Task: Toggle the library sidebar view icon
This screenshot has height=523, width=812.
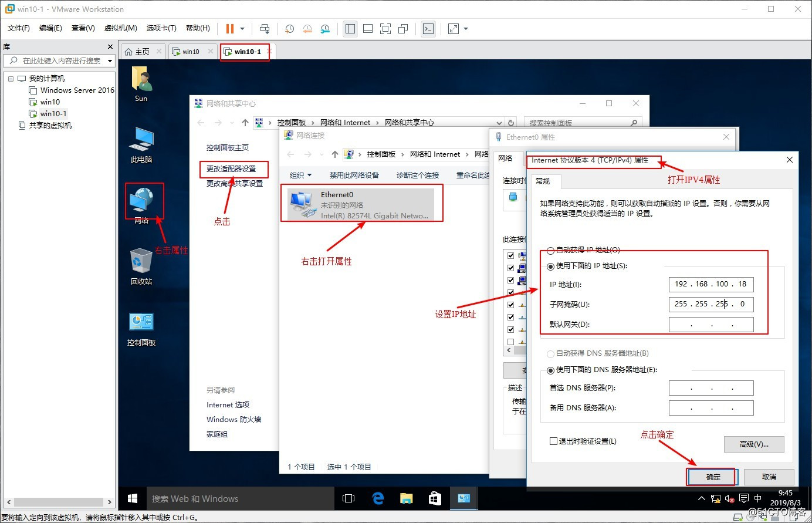Action: coord(350,28)
